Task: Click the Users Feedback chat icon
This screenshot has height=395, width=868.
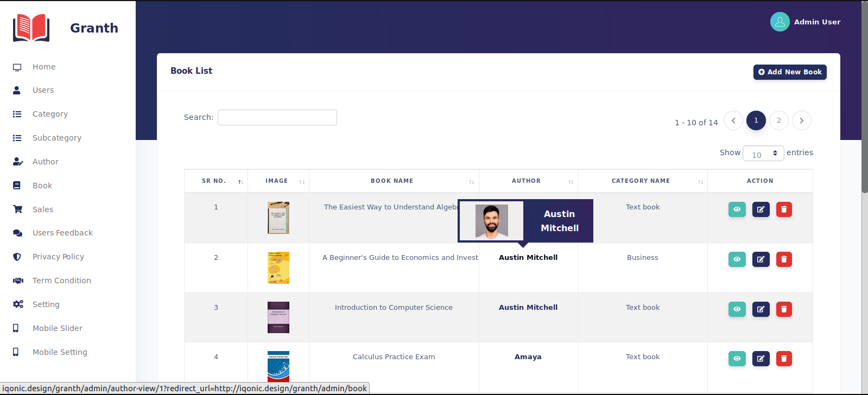Action: coord(18,233)
